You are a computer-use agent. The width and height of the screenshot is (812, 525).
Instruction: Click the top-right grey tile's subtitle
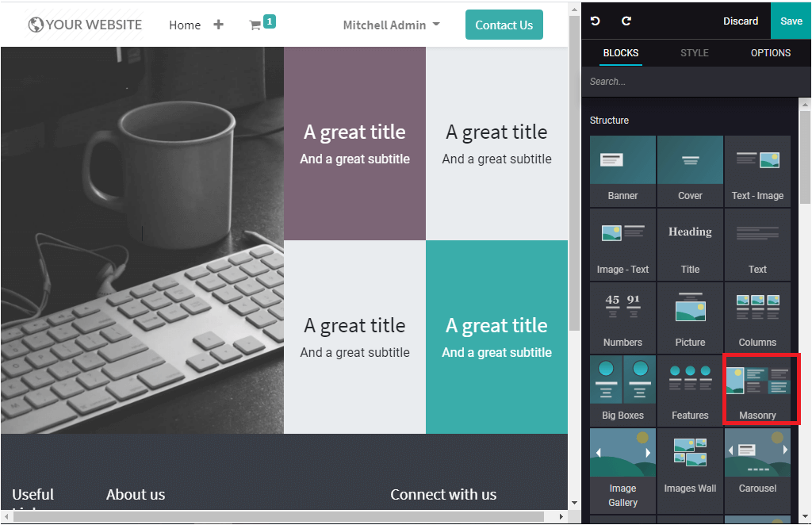496,159
